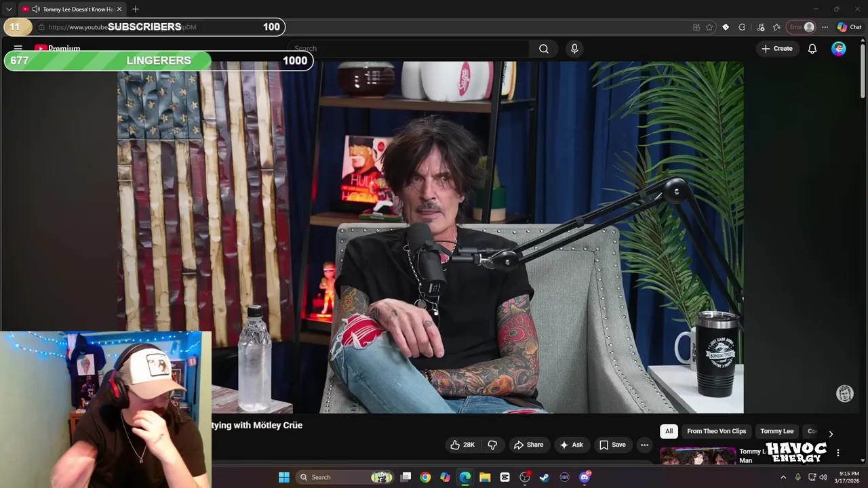Open more actions ellipsis below video

[x=644, y=445]
